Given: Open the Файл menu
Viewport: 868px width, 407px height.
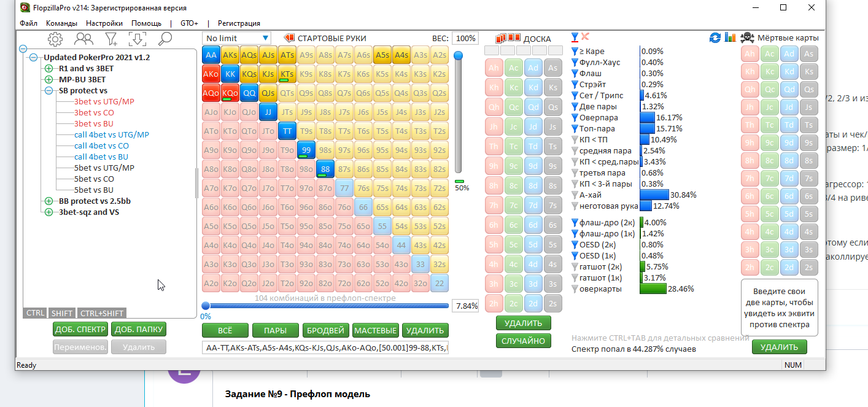Looking at the screenshot, I should click(28, 23).
